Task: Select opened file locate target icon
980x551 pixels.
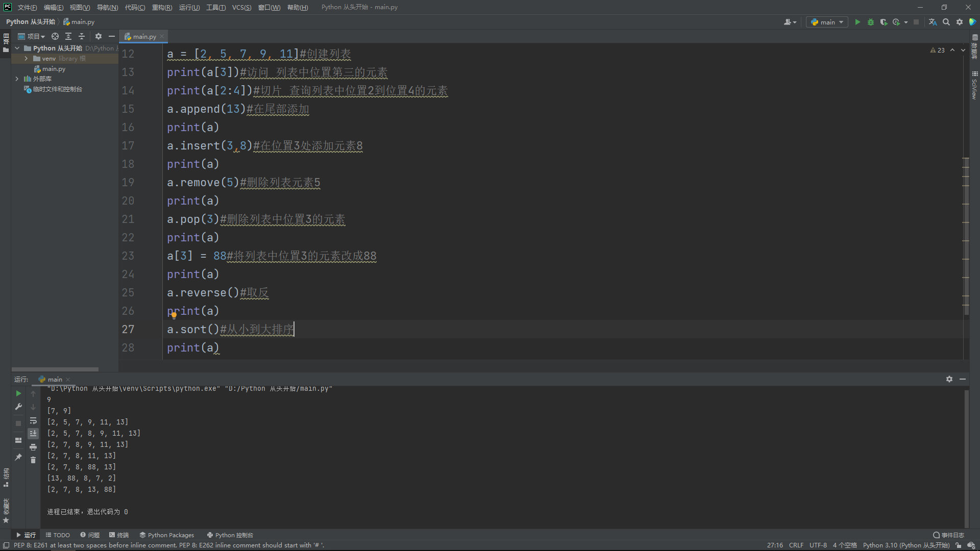Action: (x=55, y=36)
